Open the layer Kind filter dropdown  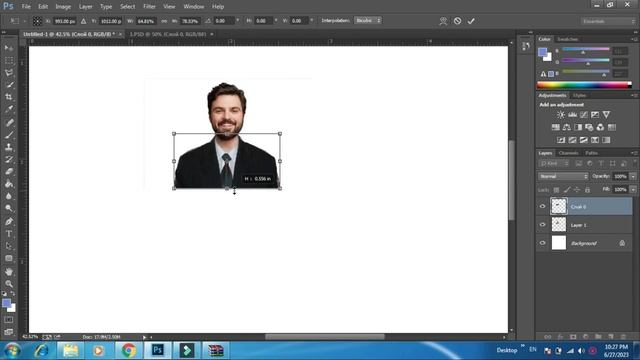pos(554,163)
